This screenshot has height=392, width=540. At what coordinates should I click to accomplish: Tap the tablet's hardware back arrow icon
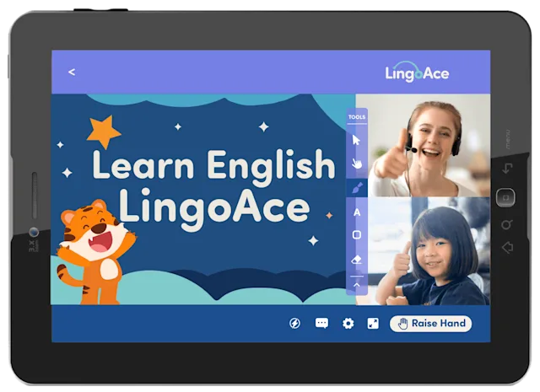(x=507, y=169)
